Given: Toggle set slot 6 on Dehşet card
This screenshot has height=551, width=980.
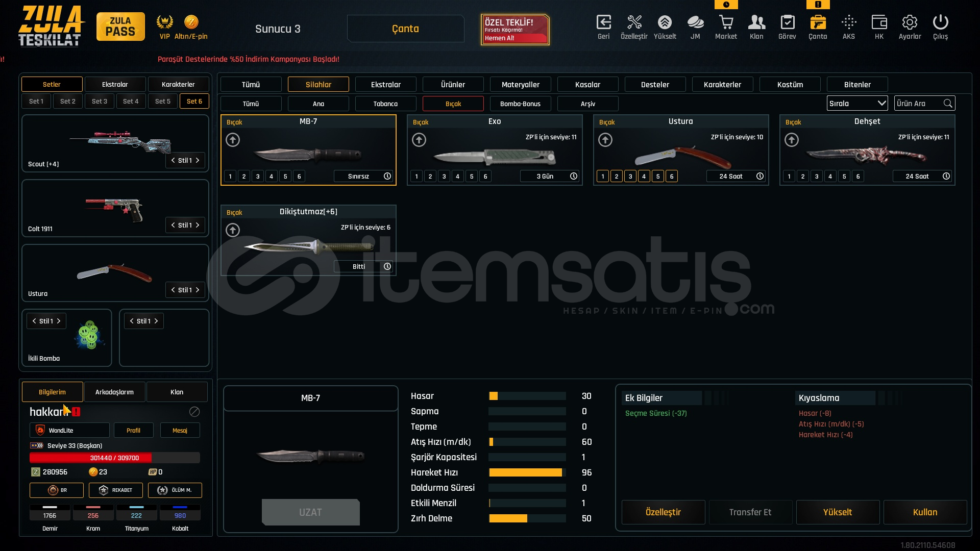Looking at the screenshot, I should [x=858, y=177].
